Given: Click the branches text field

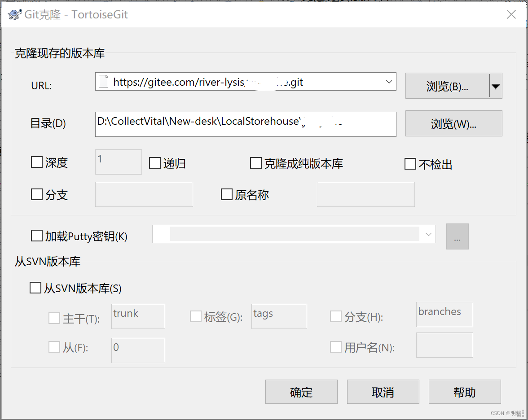Looking at the screenshot, I should pyautogui.click(x=444, y=314).
